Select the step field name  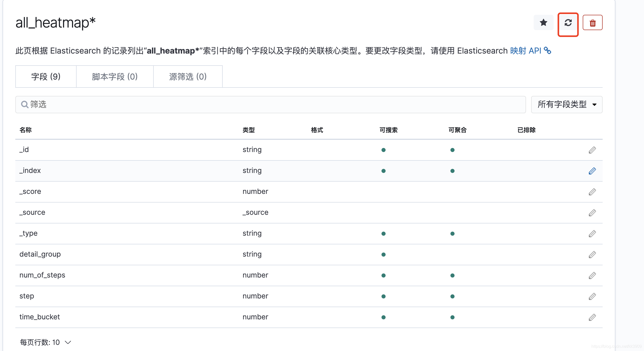[27, 296]
